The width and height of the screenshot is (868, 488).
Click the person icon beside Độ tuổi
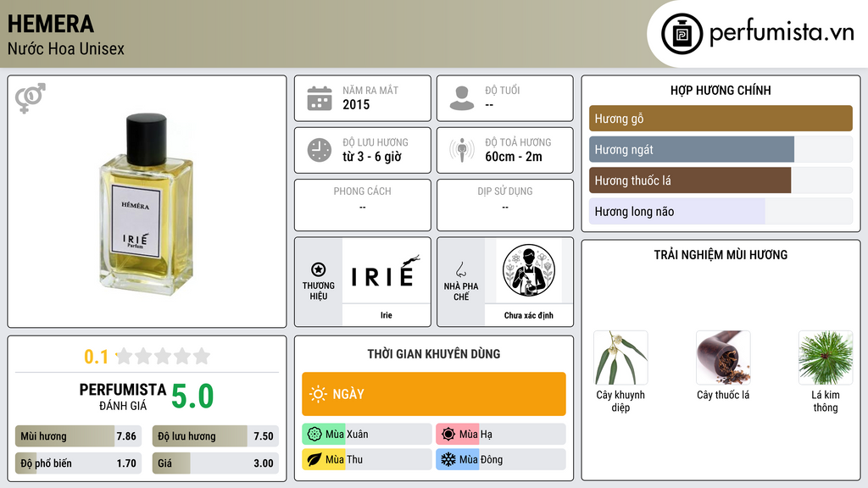[x=462, y=98]
